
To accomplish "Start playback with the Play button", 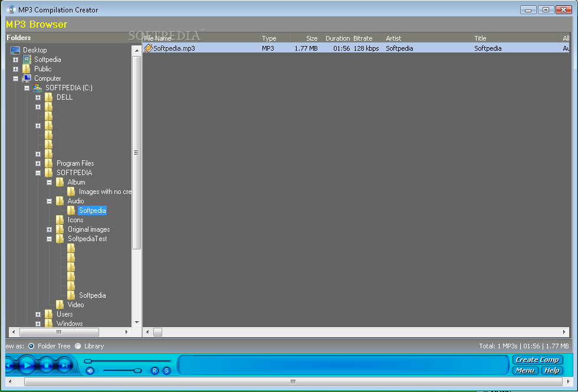I will [x=27, y=365].
